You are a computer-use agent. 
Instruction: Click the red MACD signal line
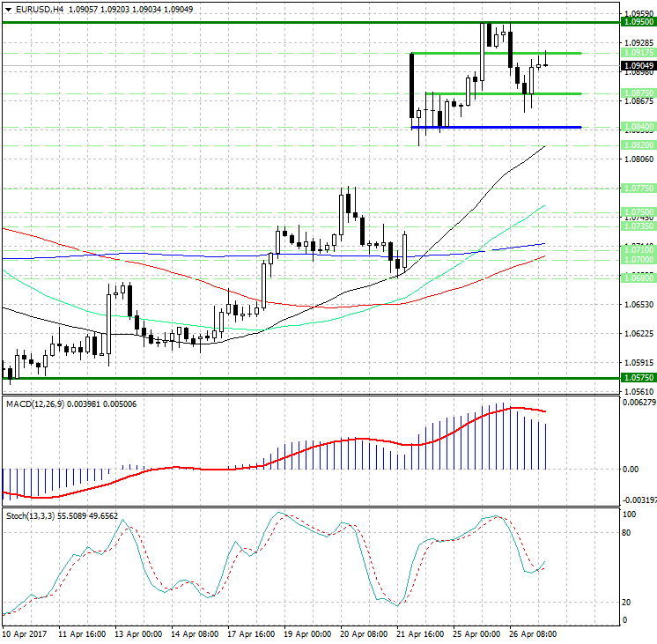tap(274, 463)
